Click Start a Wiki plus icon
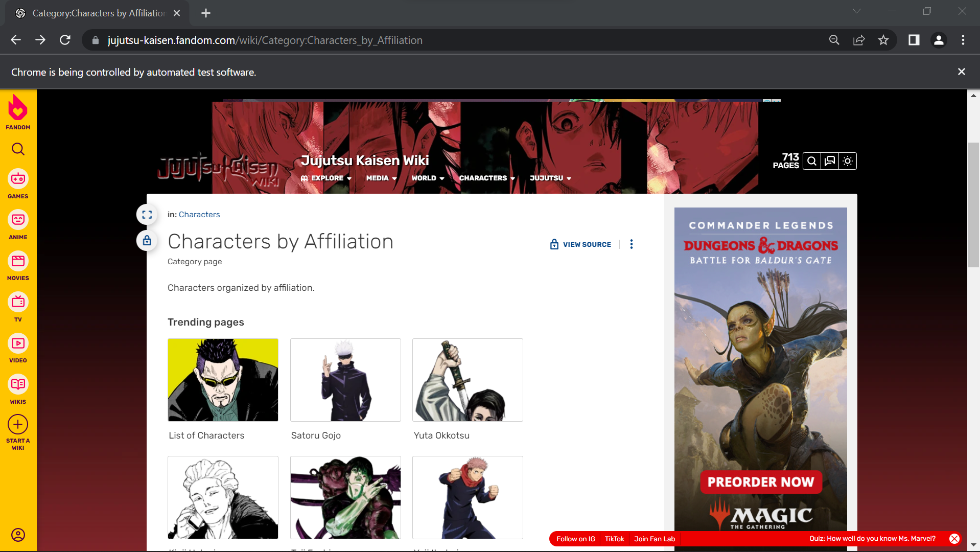Screen dimensions: 980x552 coord(18,424)
